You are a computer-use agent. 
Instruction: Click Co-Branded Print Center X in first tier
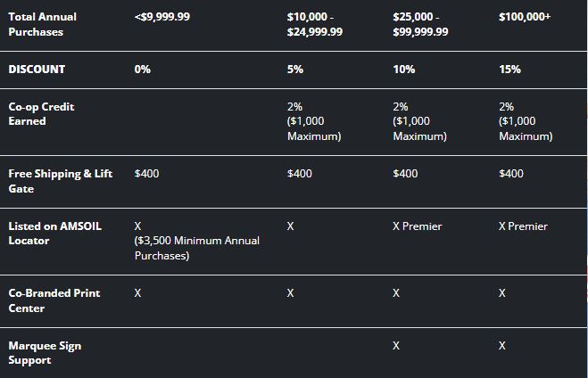tap(137, 293)
